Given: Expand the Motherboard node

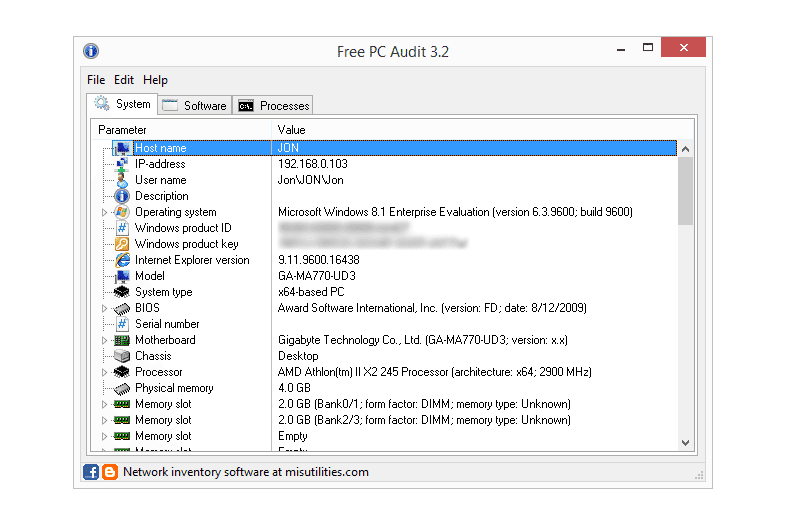Looking at the screenshot, I should pos(104,340).
